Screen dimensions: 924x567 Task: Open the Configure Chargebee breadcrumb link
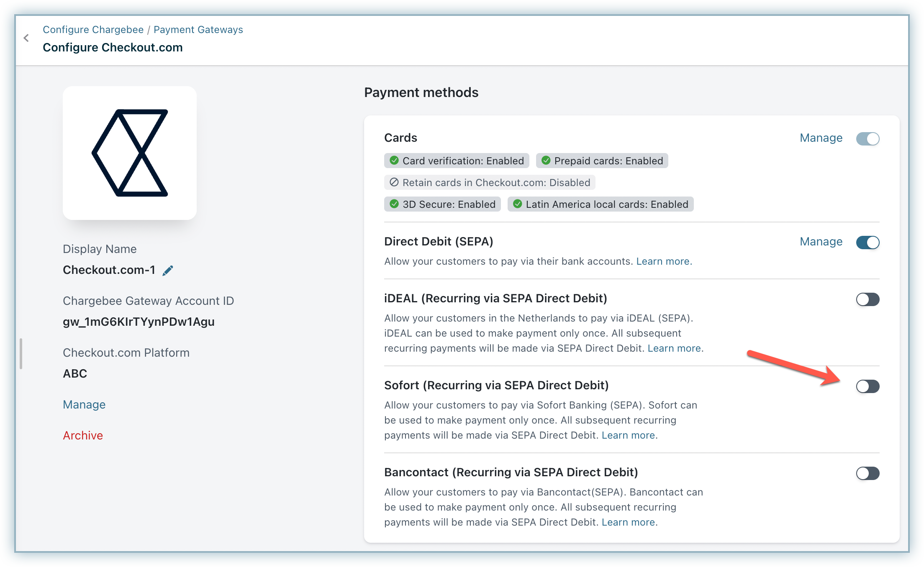93,30
